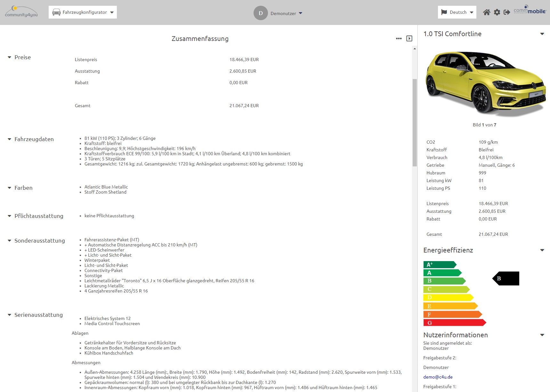The height and width of the screenshot is (392, 550).
Task: Click the A+ efficiency class bar
Action: (440, 265)
